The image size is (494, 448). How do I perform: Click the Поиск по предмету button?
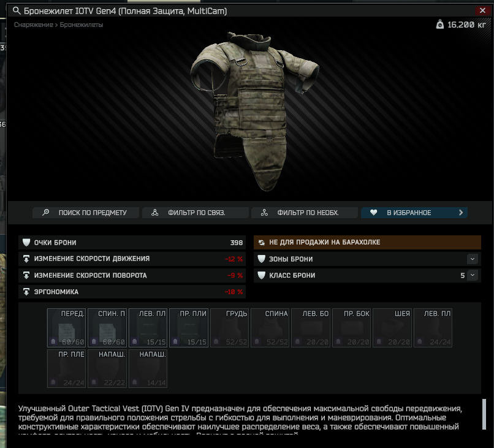[86, 213]
